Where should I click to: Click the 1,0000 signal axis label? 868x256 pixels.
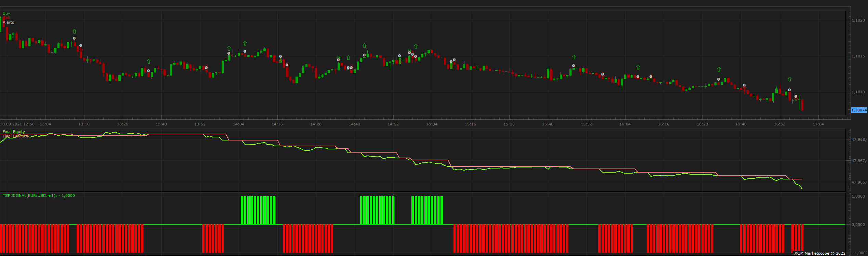coord(858,196)
